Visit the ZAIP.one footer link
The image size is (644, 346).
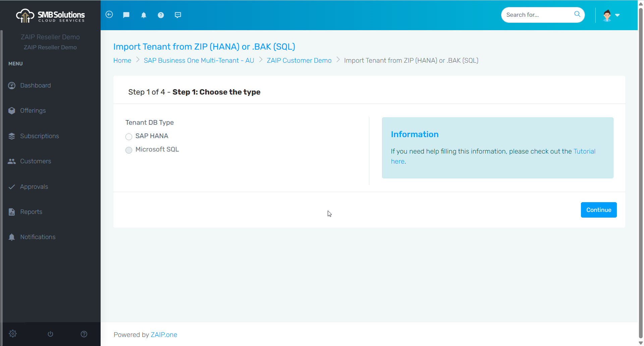tap(164, 335)
